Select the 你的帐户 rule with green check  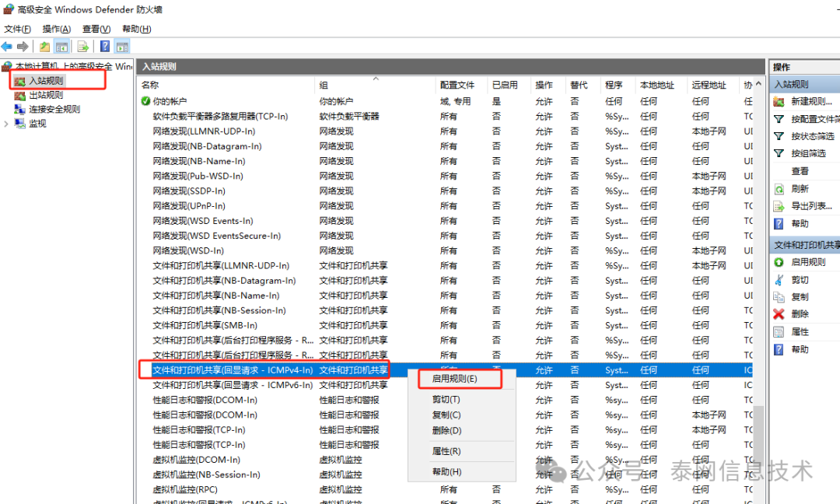click(x=170, y=101)
